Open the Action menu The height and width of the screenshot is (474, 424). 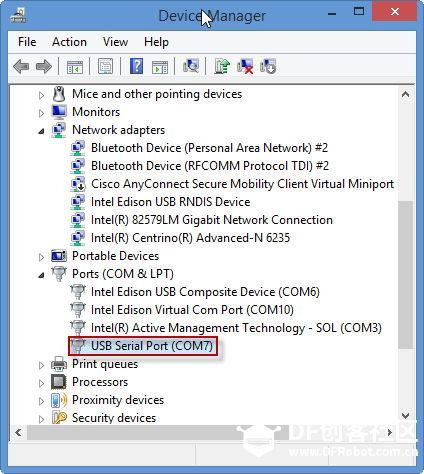tap(69, 42)
